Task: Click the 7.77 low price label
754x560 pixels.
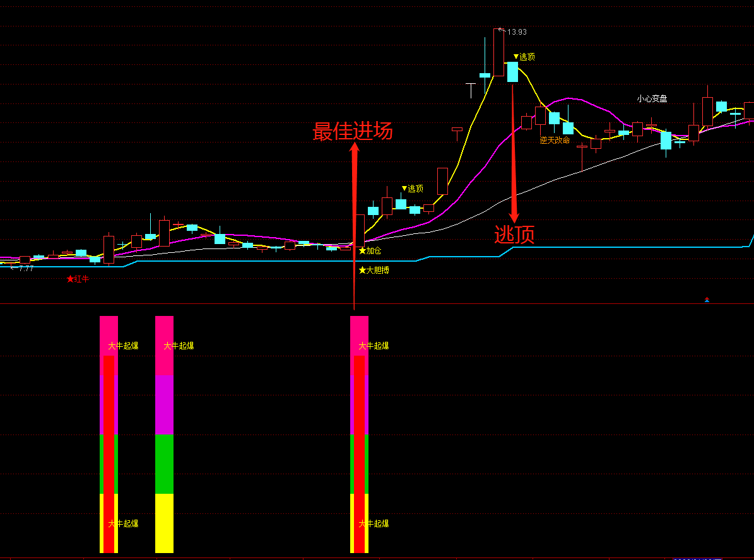Action: coord(26,269)
